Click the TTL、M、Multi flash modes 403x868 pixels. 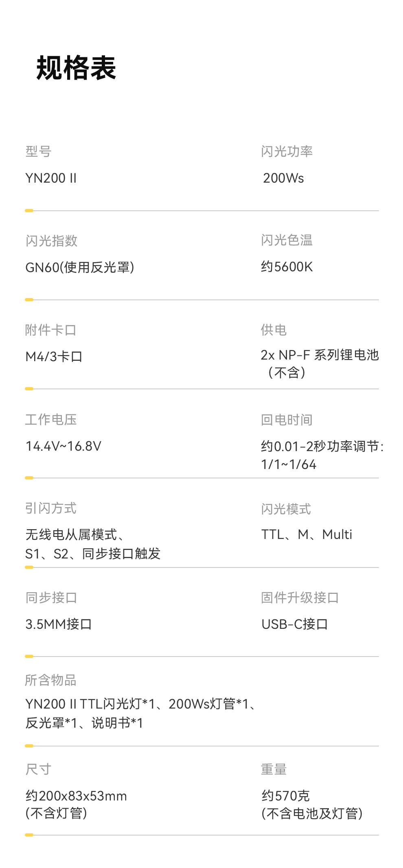pyautogui.click(x=307, y=534)
